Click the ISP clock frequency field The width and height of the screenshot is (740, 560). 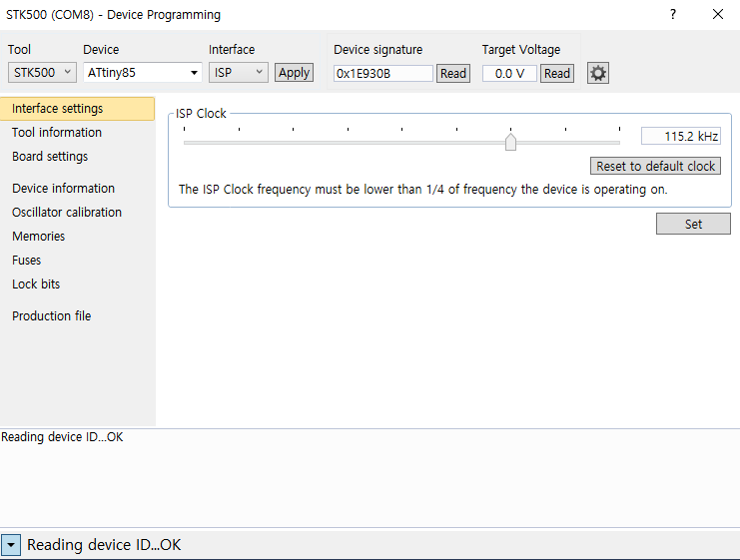[x=680, y=137]
